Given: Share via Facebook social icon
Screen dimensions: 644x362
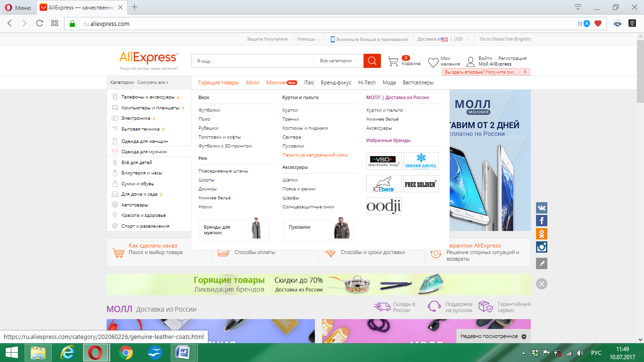Looking at the screenshot, I should pos(542,221).
